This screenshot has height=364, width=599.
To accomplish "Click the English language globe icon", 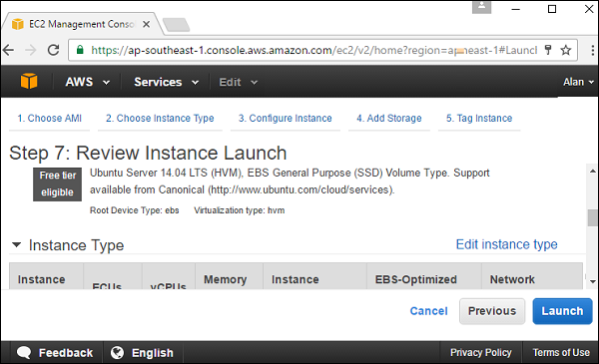I will click(x=117, y=352).
